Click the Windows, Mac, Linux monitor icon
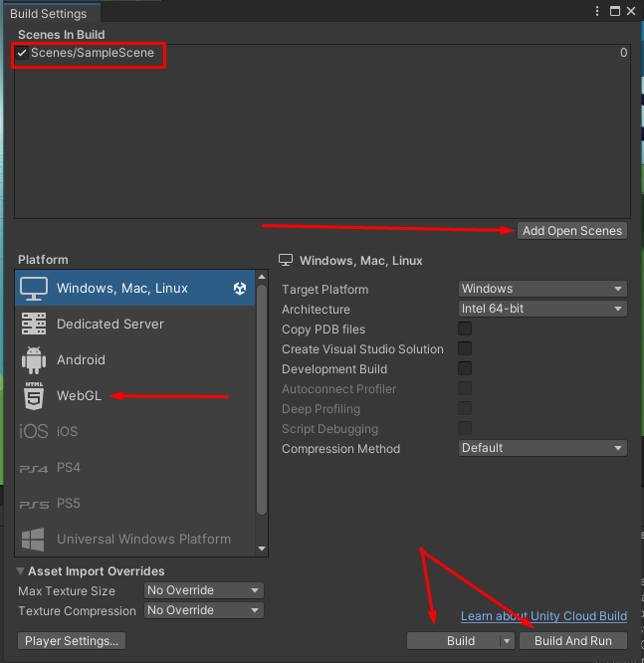This screenshot has height=663, width=644. coord(34,289)
